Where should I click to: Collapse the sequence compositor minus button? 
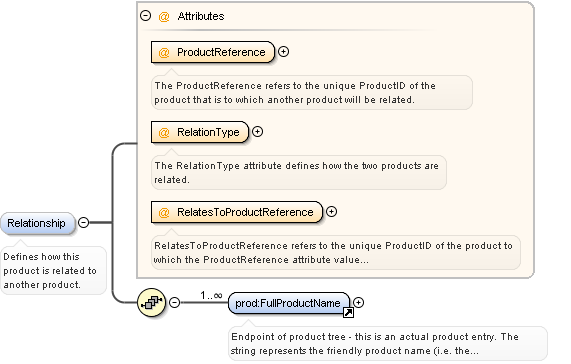[x=175, y=302]
